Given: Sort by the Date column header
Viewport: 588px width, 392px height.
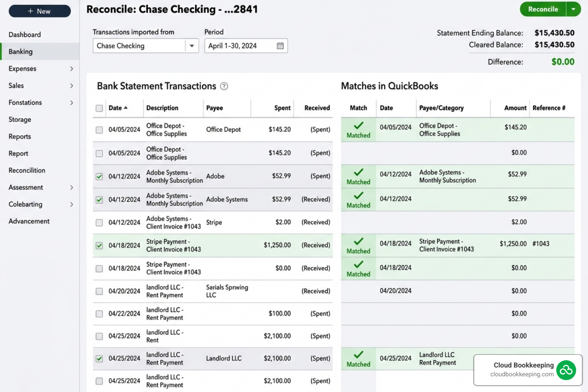Looking at the screenshot, I should (115, 108).
